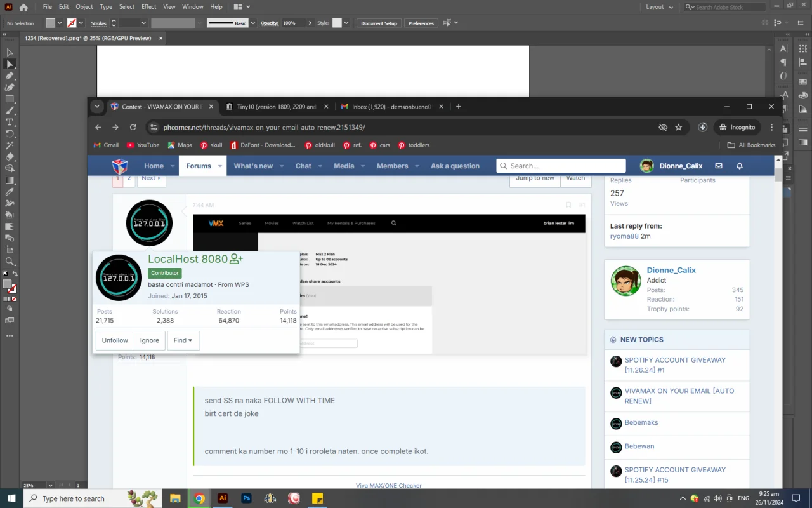The height and width of the screenshot is (508, 812).
Task: Open Chrome tab search chevron
Action: point(97,107)
